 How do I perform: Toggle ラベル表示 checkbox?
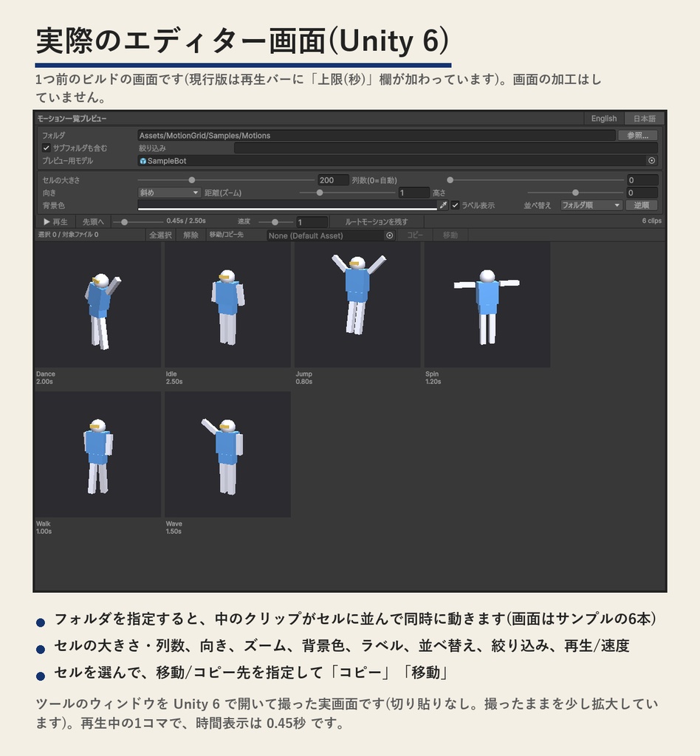tap(455, 205)
